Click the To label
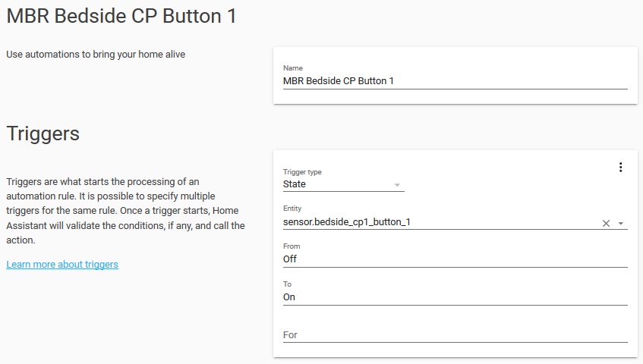The height and width of the screenshot is (364, 643). pyautogui.click(x=287, y=284)
